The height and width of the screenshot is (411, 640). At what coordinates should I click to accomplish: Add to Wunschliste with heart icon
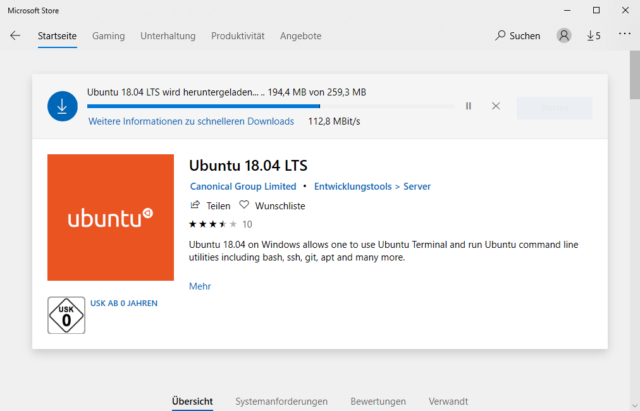coord(243,205)
